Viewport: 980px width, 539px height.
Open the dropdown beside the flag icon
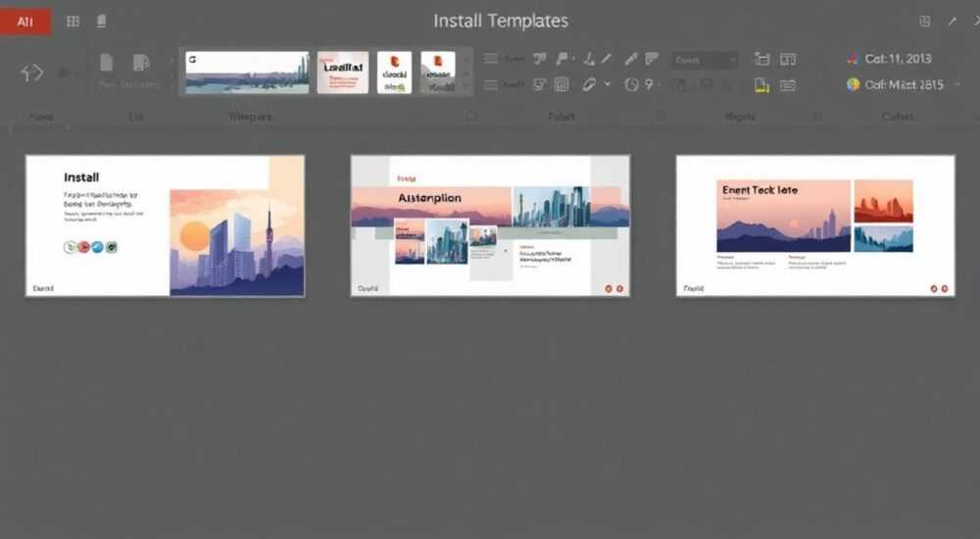coord(573,59)
